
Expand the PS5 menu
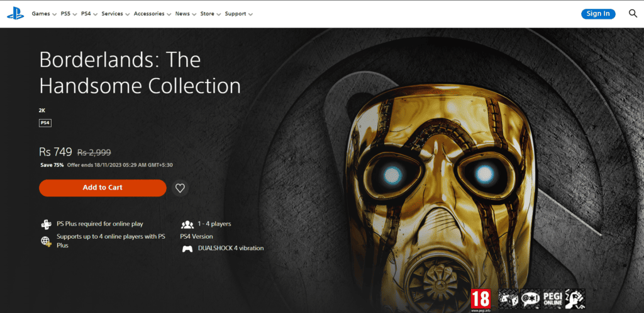(x=69, y=14)
